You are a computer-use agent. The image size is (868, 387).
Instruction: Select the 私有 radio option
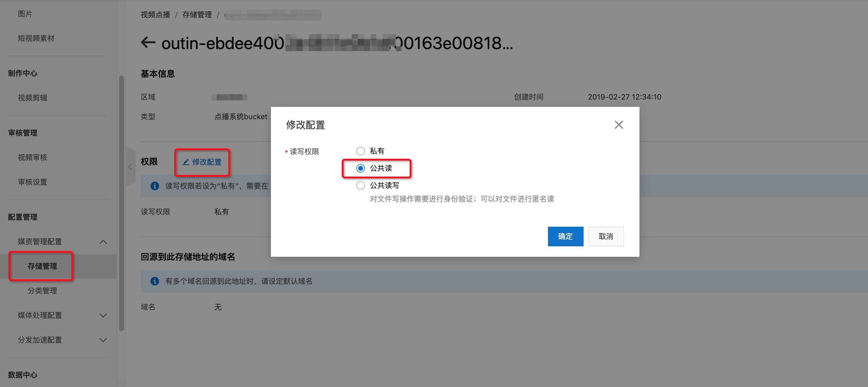point(361,151)
